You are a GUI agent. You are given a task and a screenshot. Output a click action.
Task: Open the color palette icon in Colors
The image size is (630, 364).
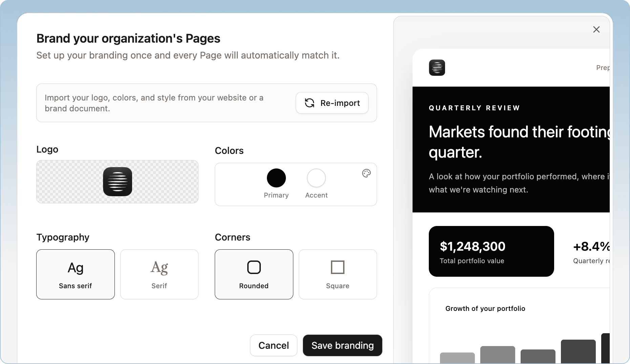(366, 173)
